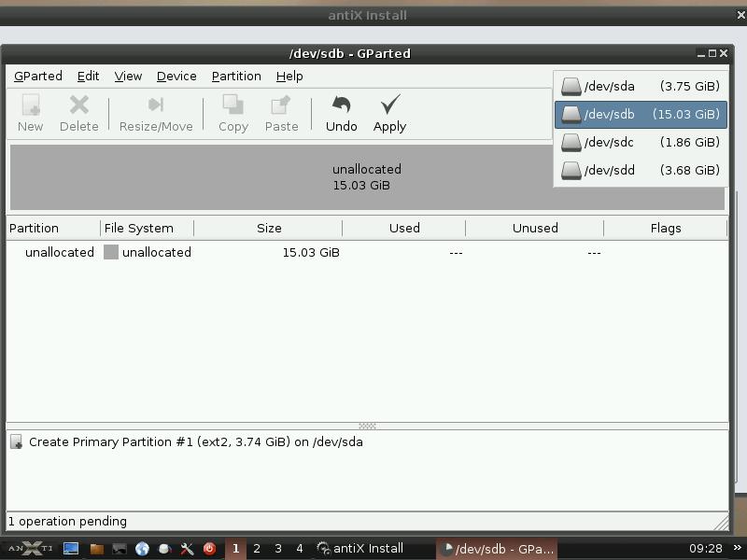The width and height of the screenshot is (747, 560).
Task: Click the /dev/sdb - GPa... taskbar button
Action: (497, 549)
